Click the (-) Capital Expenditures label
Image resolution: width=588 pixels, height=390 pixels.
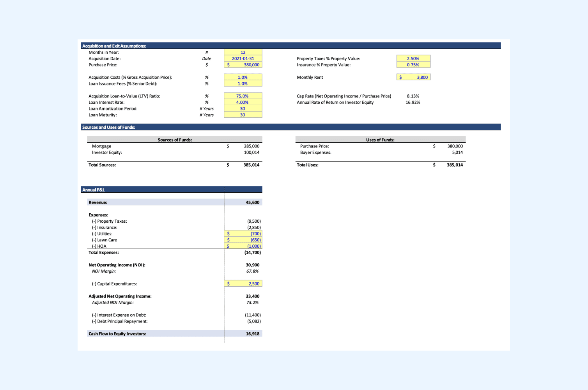pos(114,284)
